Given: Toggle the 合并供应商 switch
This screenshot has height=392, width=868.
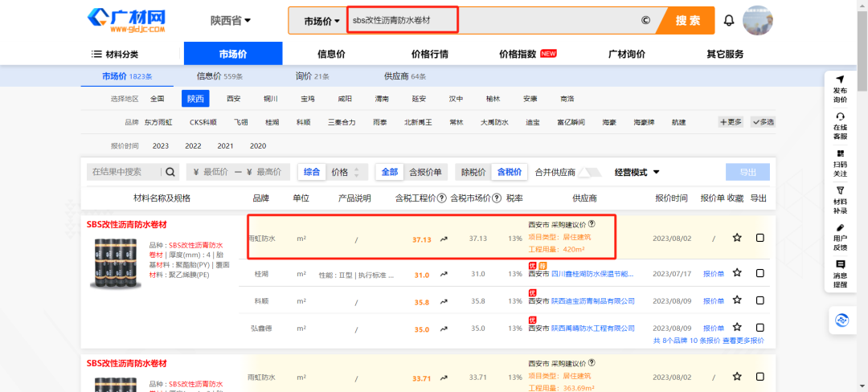Looking at the screenshot, I should point(590,172).
